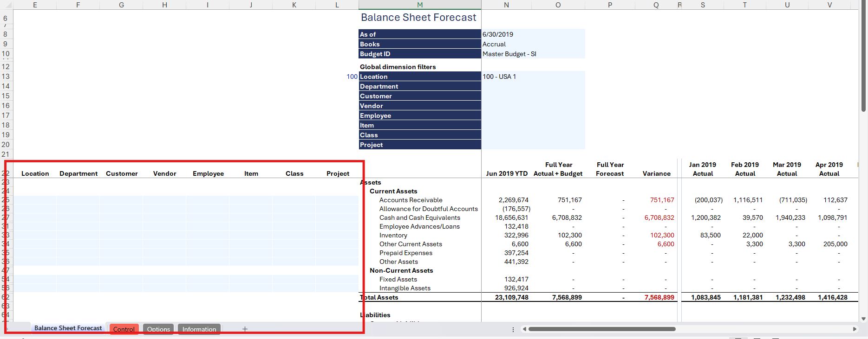Click the Accounts Receivable row label
This screenshot has height=339, width=868.
point(411,200)
